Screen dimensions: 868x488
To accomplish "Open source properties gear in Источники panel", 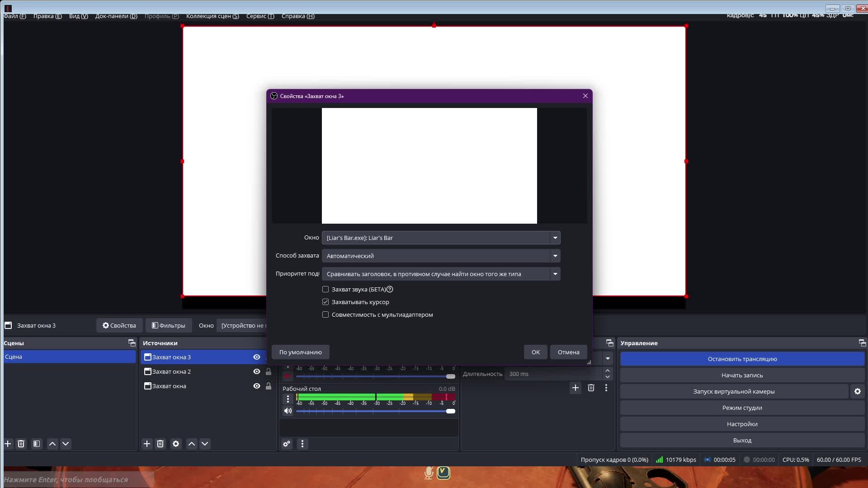I will tap(176, 444).
